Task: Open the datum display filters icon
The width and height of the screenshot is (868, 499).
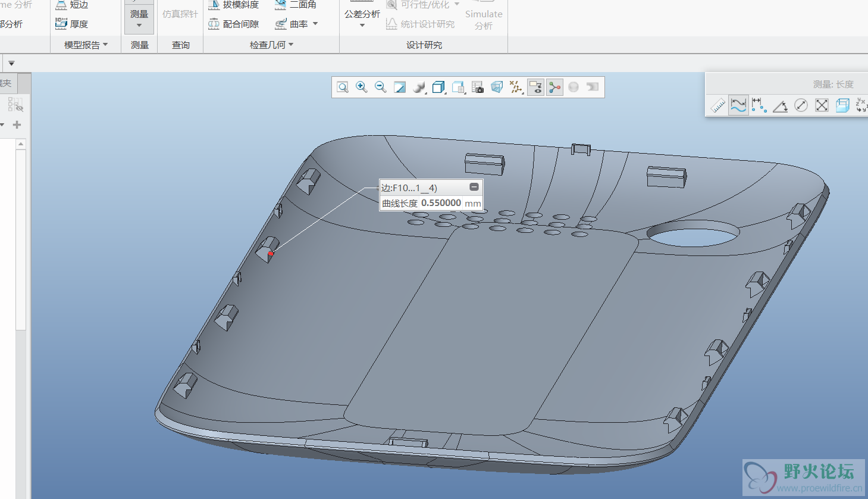Action: [516, 88]
